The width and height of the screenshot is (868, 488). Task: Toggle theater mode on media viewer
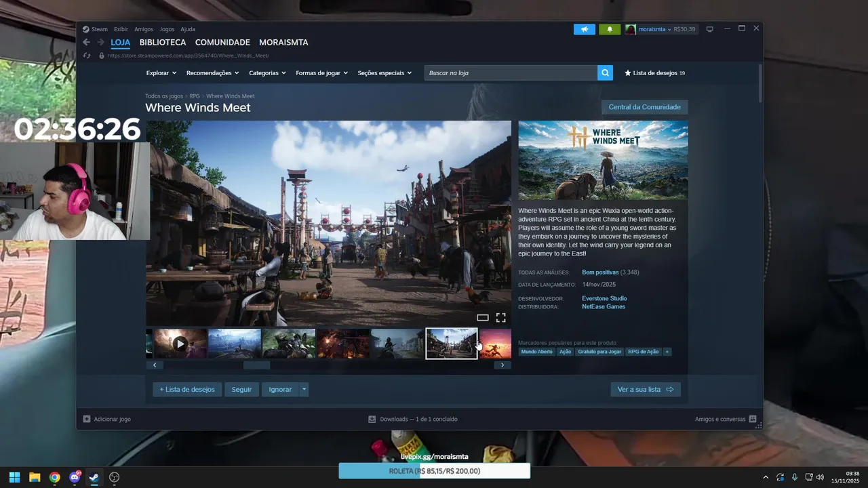coord(483,317)
